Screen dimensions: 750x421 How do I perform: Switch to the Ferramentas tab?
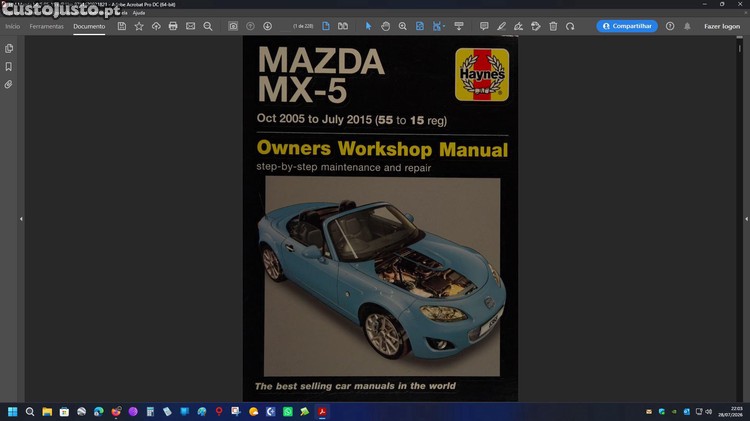[46, 26]
